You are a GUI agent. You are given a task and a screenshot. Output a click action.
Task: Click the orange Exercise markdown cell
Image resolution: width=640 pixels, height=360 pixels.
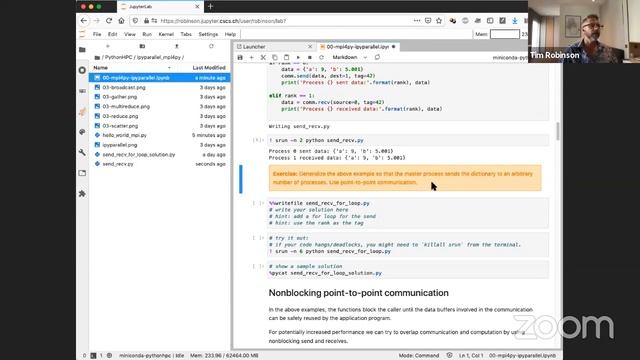[405, 178]
